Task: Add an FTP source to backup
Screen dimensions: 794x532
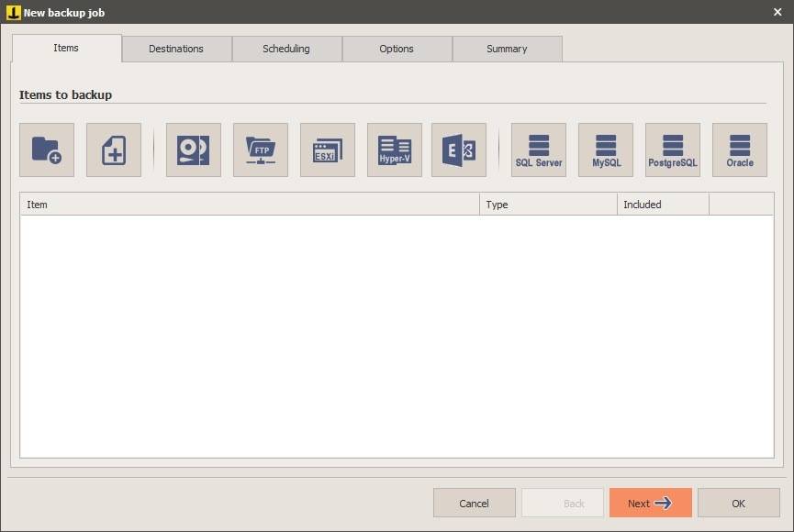Action: point(260,150)
